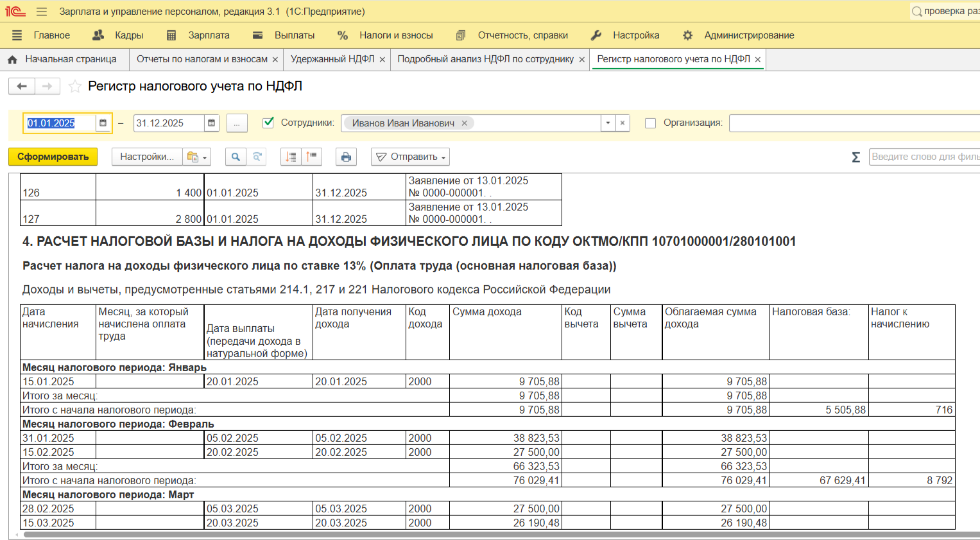980x540 pixels.
Task: Expand all report groups icon
Action: click(x=291, y=157)
